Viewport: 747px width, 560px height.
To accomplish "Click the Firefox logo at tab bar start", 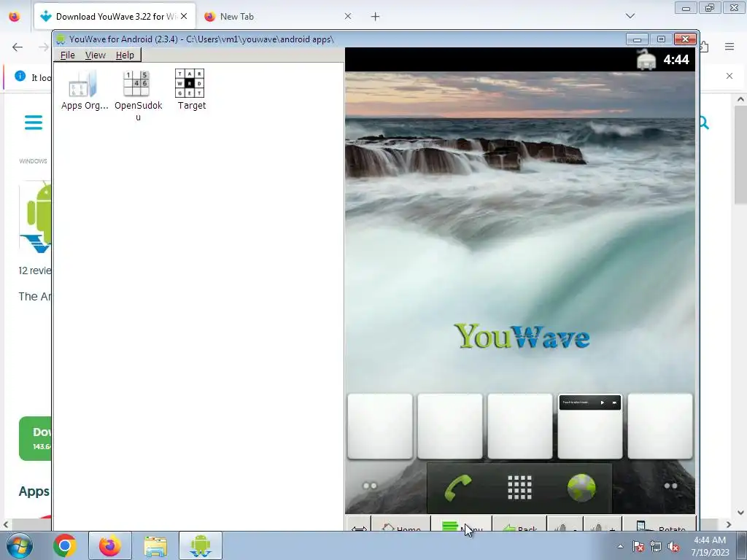I will (x=15, y=16).
